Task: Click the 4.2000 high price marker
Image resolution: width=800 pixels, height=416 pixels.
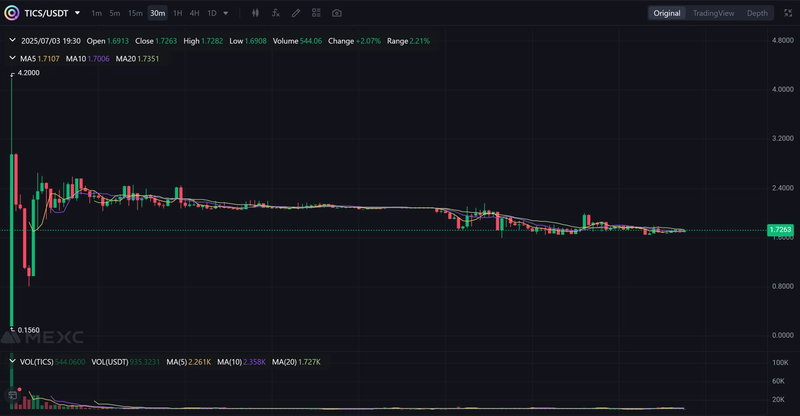Action: coord(29,72)
